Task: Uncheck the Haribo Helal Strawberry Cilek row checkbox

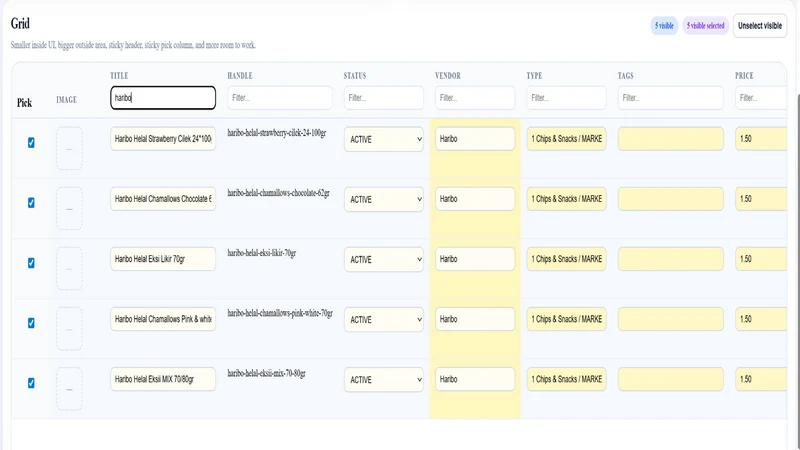Action: pos(31,143)
